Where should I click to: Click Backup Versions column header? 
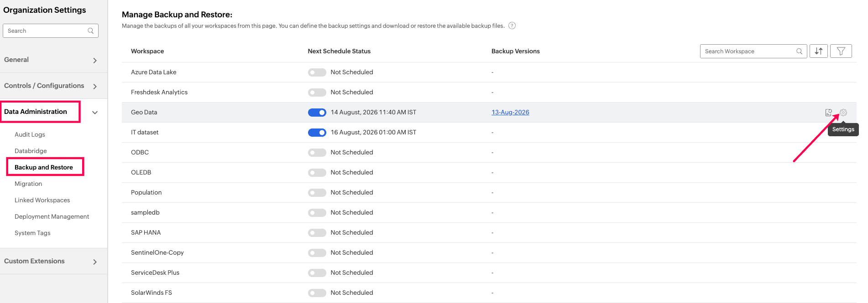point(516,51)
